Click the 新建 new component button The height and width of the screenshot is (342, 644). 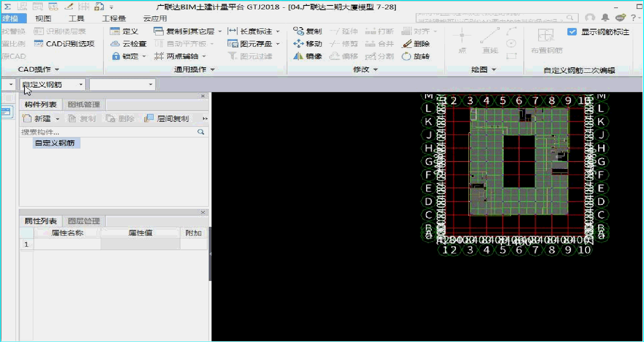point(37,119)
